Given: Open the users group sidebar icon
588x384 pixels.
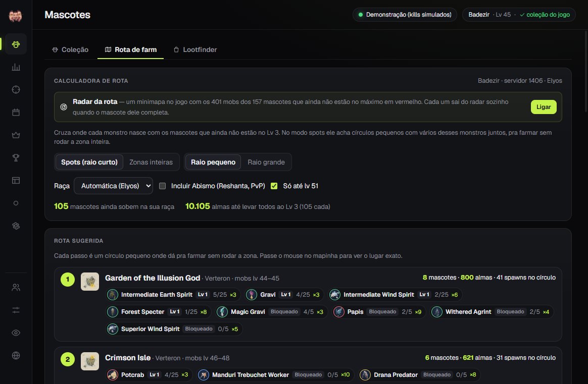Looking at the screenshot, I should pos(16,287).
